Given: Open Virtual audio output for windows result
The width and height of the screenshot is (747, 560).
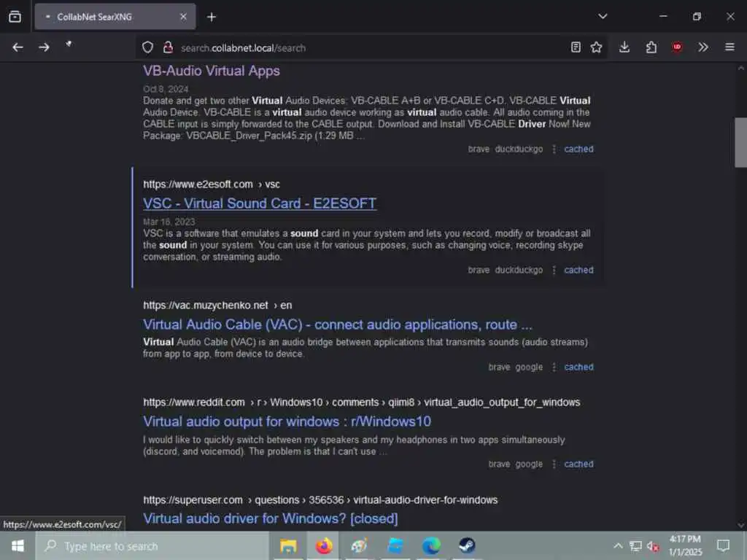Looking at the screenshot, I should point(287,421).
